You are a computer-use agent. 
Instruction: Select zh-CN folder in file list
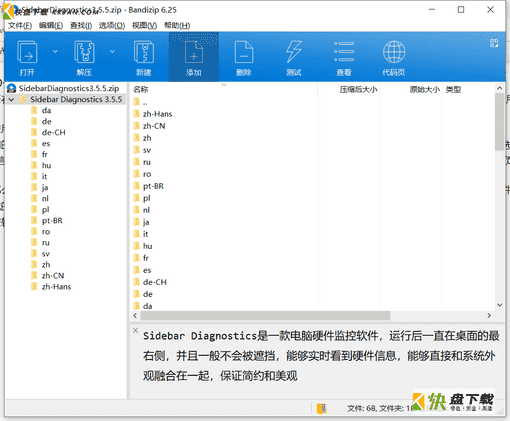(154, 126)
